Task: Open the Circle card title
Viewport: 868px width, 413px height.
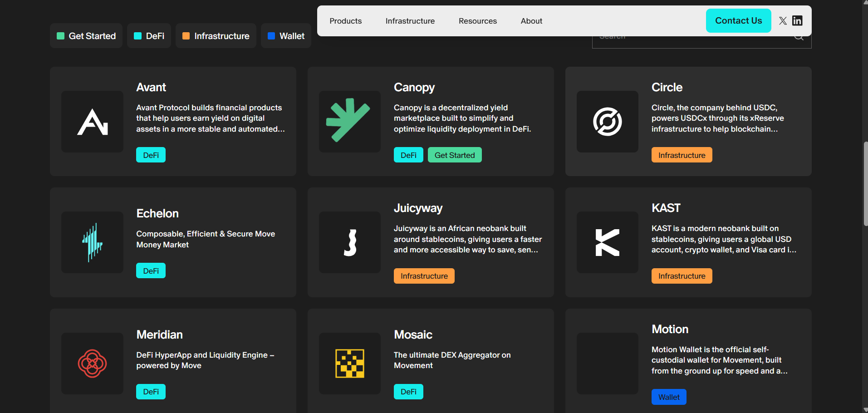Action: [x=667, y=87]
